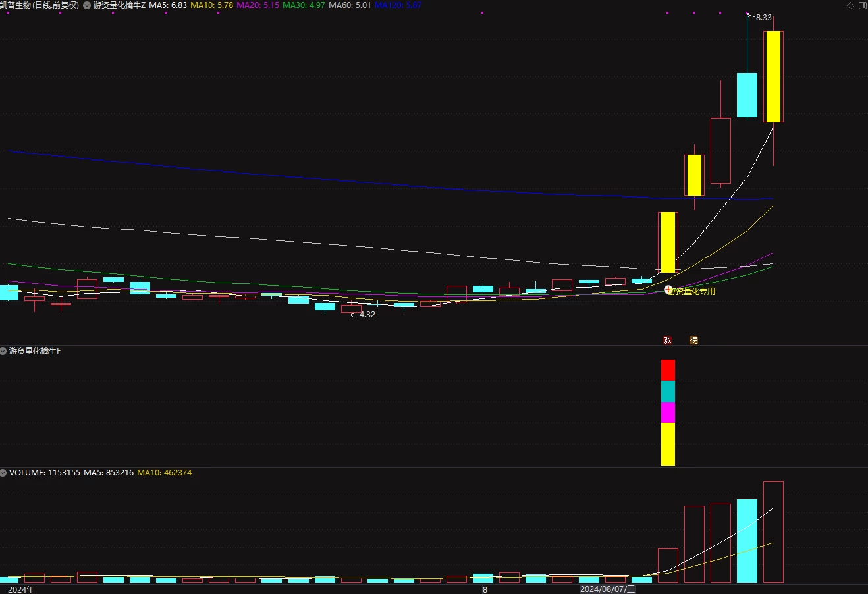Click the MA20: 5.15 legend label
This screenshot has height=594, width=868.
[258, 5]
